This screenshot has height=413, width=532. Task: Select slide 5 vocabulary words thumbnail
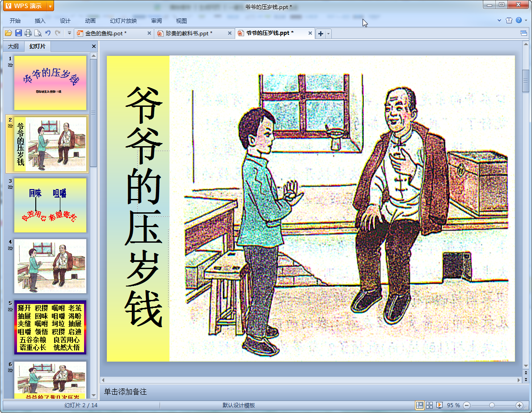coord(50,327)
